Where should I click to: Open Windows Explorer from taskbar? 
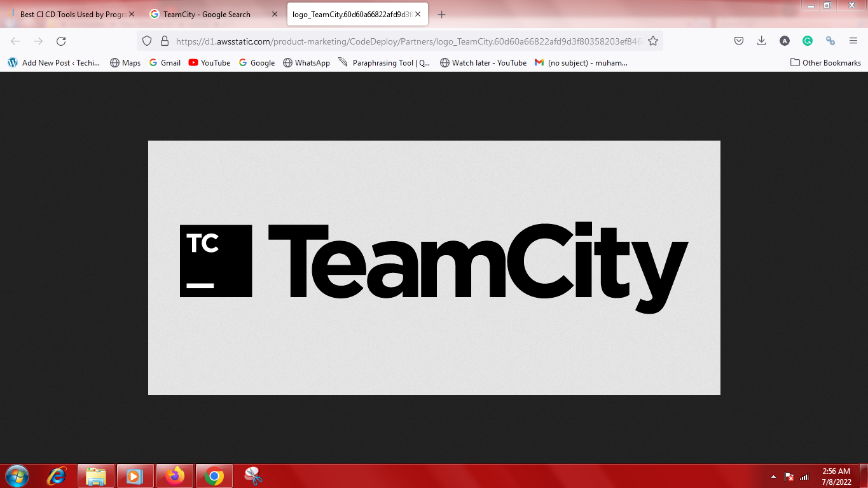coord(96,476)
